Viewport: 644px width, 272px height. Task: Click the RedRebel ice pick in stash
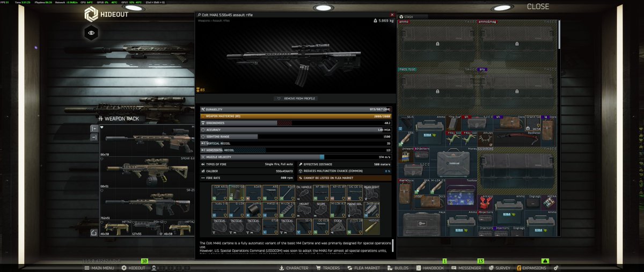point(517,138)
